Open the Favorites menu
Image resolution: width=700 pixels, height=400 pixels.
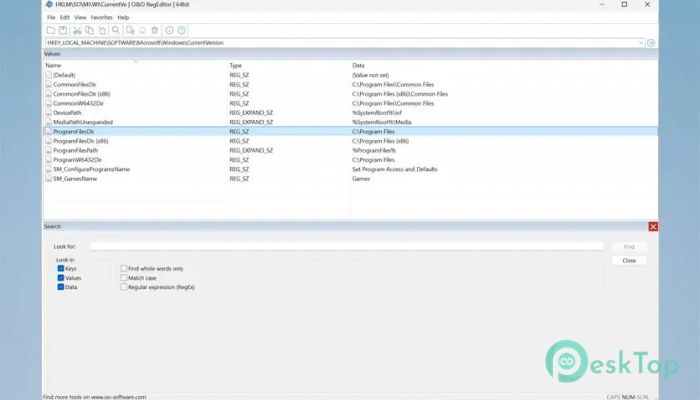pyautogui.click(x=101, y=17)
